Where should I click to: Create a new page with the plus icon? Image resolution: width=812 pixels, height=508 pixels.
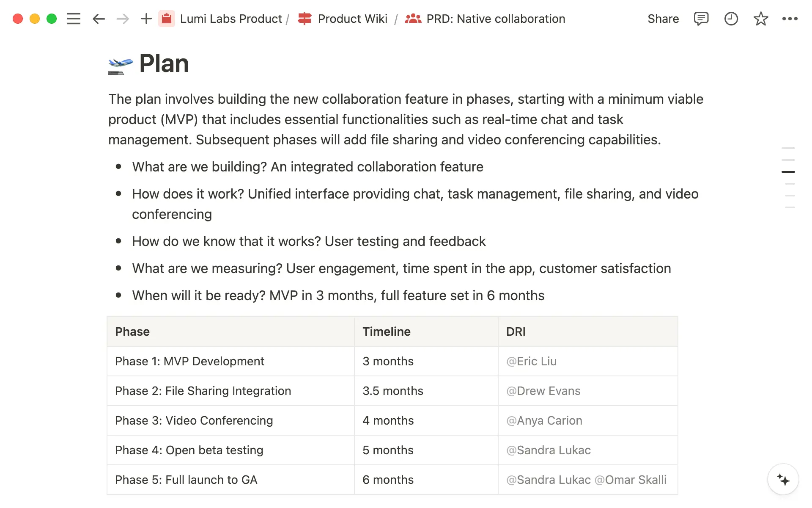pyautogui.click(x=146, y=19)
